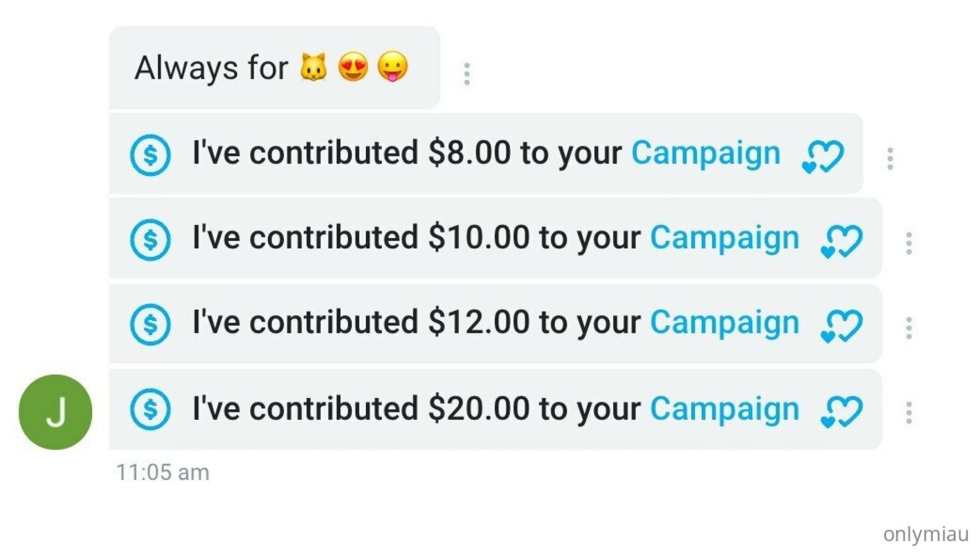
Task: Open the three-dot menu beside $12.00 contribution
Action: click(x=909, y=328)
